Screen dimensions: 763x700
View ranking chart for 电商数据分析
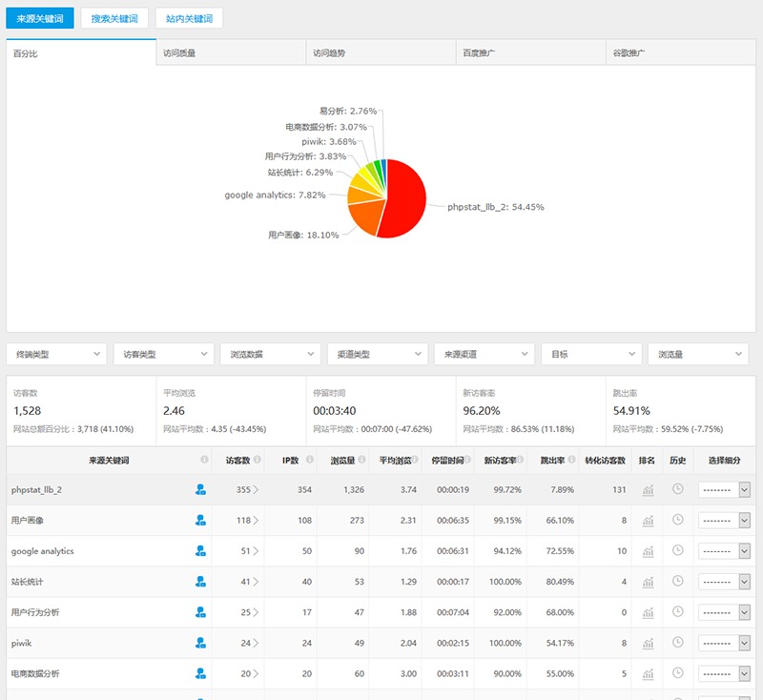[x=648, y=674]
